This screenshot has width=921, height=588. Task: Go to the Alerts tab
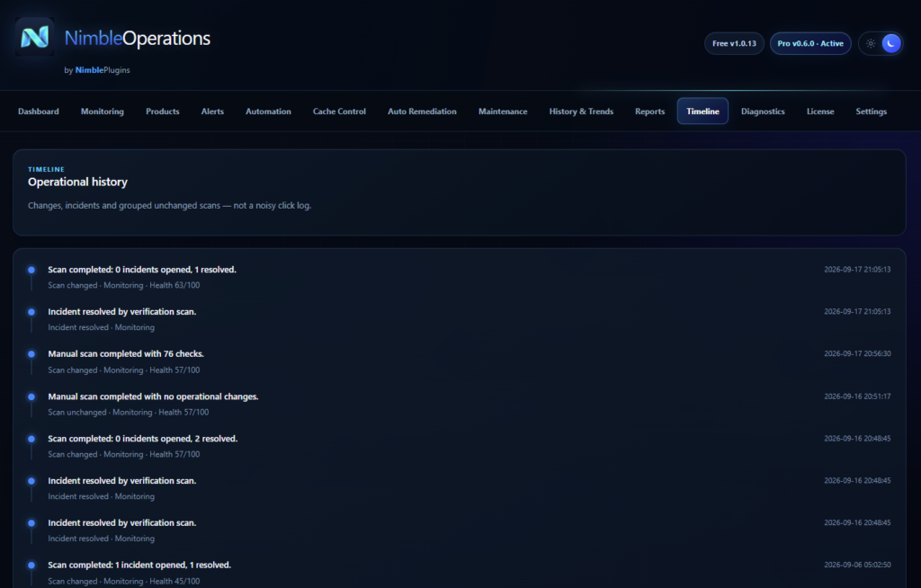(212, 111)
